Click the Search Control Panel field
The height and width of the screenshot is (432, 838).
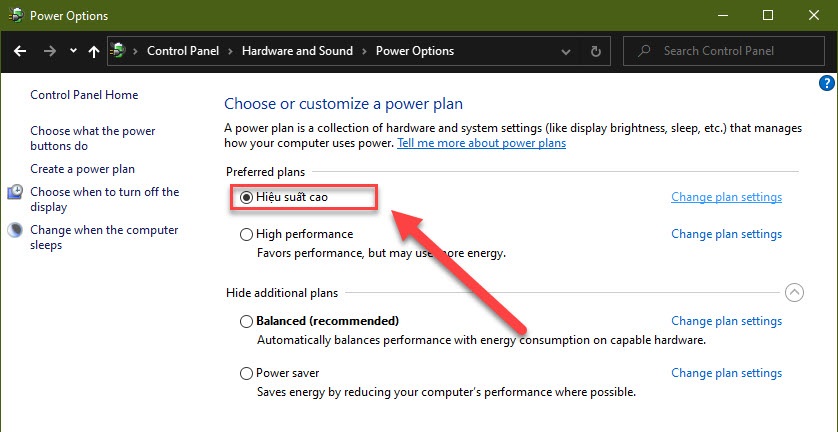click(724, 51)
